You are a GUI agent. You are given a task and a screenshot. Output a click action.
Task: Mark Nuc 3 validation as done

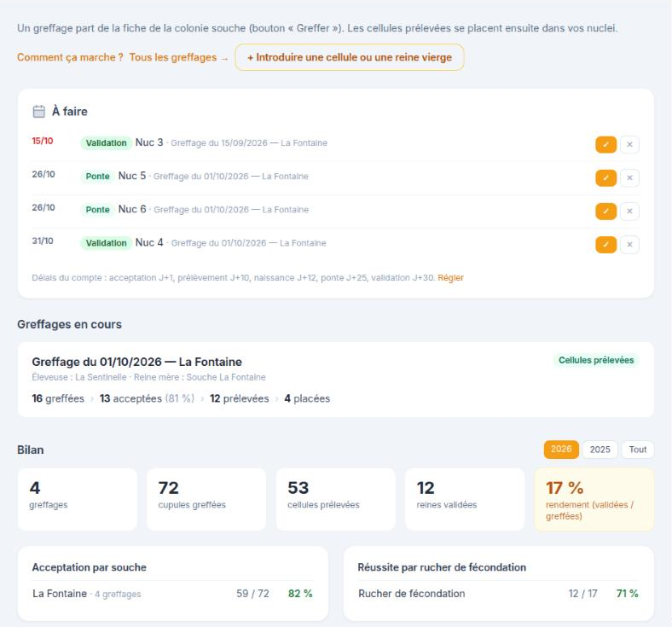coord(605,144)
